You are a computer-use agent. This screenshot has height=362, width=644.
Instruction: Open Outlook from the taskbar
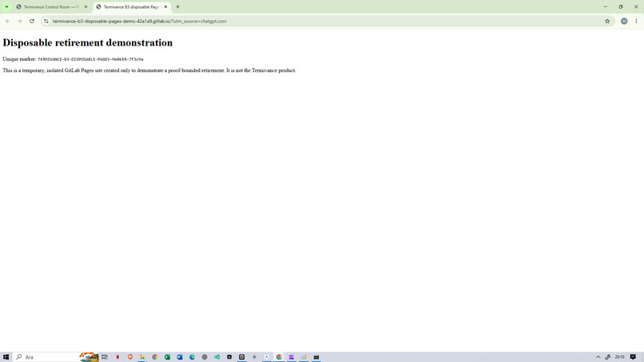[x=180, y=357]
